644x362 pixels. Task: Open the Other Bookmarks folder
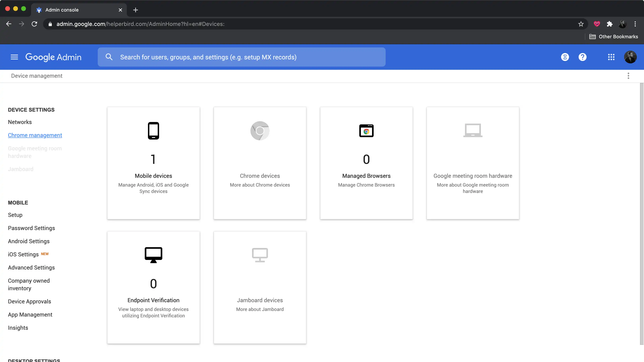(613, 36)
